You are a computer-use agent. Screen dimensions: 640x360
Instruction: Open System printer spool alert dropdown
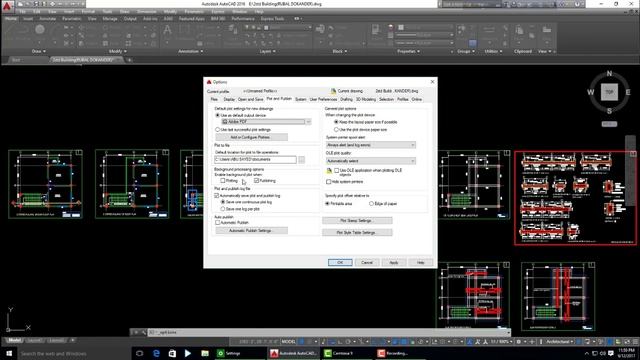371,145
